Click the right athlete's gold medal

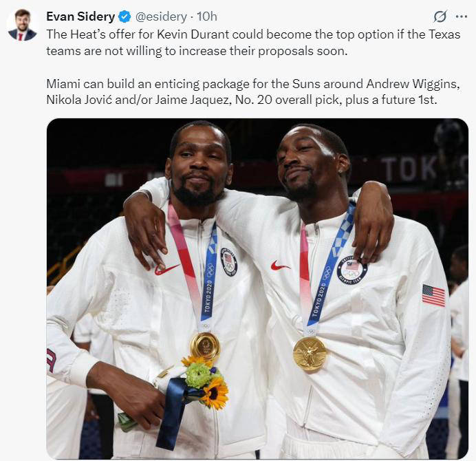tap(310, 354)
